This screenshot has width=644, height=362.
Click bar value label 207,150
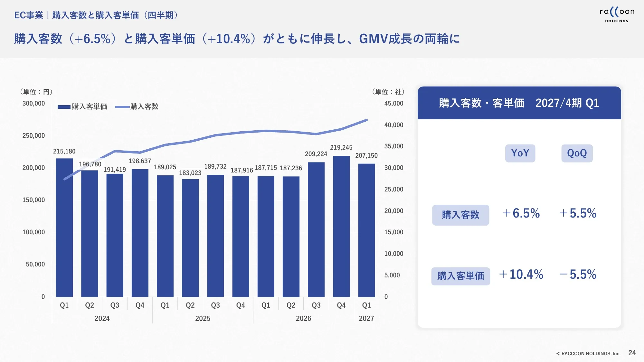(x=366, y=155)
